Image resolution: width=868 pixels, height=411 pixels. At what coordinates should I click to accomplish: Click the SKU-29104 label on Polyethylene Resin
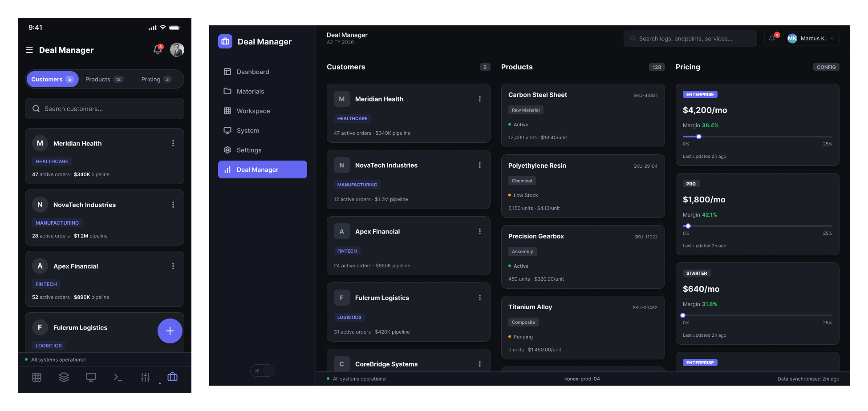(645, 166)
